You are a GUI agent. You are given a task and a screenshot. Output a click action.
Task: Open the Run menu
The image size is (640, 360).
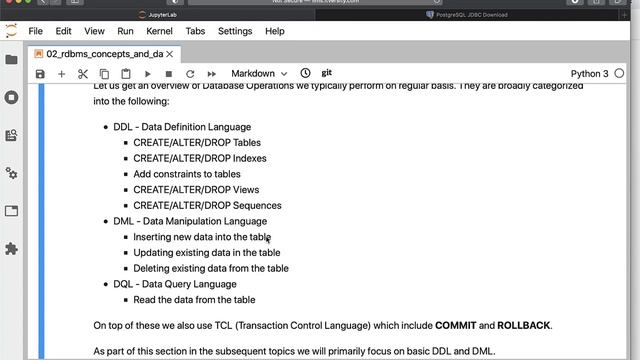point(125,31)
